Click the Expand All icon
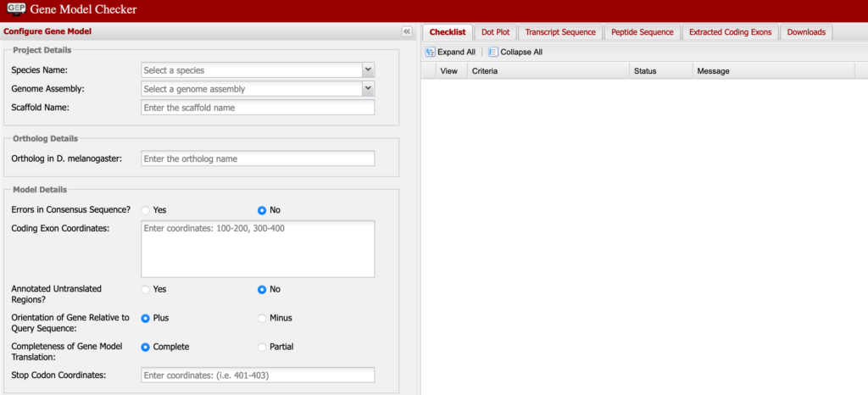 coord(431,52)
